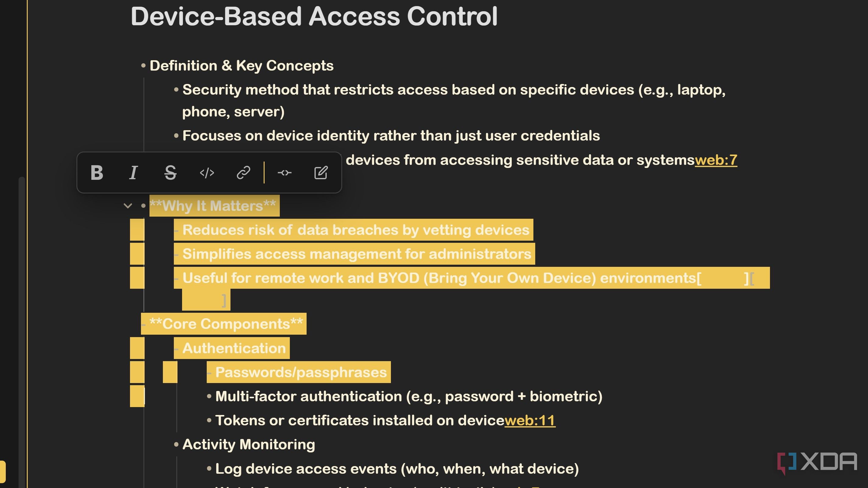Image resolution: width=868 pixels, height=488 pixels.
Task: Click the bullet beside "Definition & Key Concepts"
Action: click(x=143, y=66)
